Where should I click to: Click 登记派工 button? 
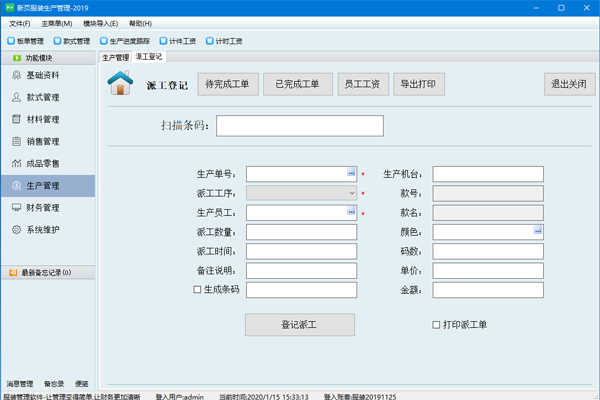pyautogui.click(x=300, y=325)
